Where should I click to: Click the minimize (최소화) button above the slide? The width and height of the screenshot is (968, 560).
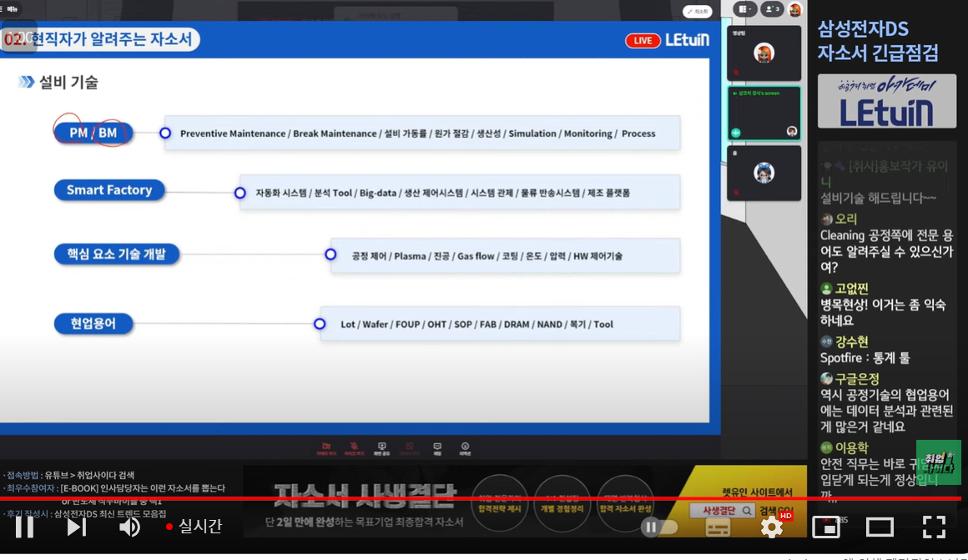698,11
